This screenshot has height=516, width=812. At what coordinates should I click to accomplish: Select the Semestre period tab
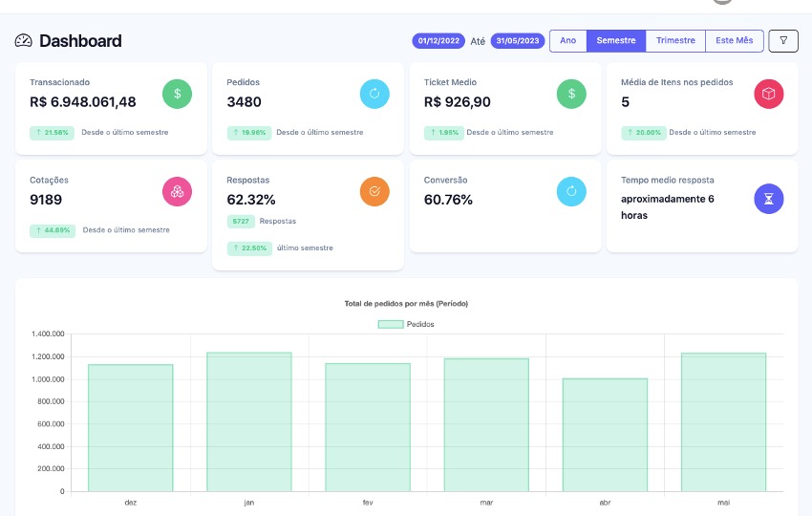[x=616, y=41]
